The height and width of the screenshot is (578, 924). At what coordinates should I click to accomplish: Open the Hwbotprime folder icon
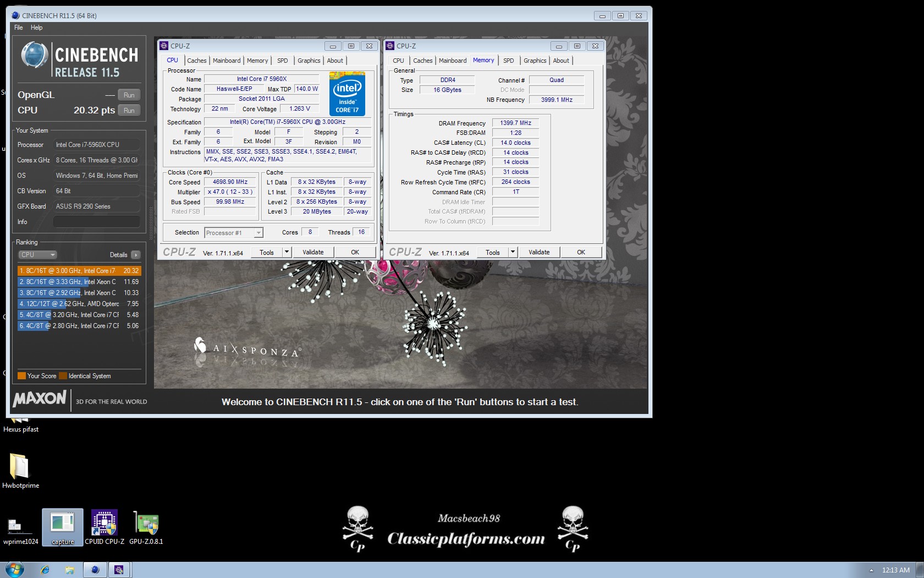point(20,471)
